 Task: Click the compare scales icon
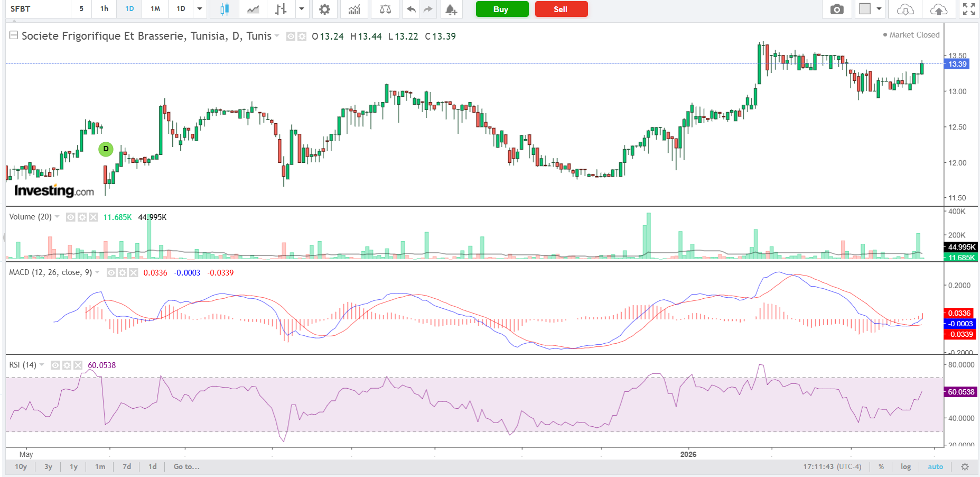tap(385, 9)
